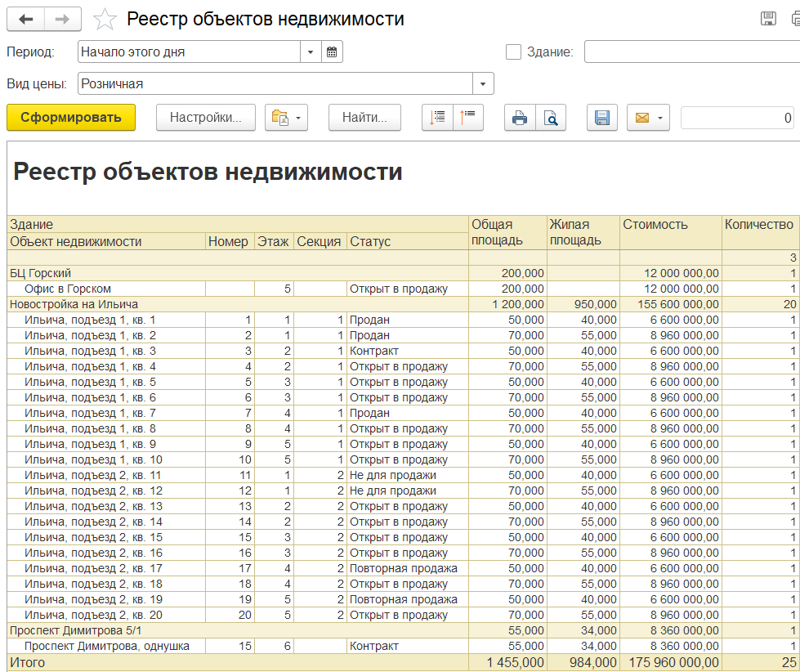800x672 pixels.
Task: Open the Настройки... dialog
Action: 205,118
